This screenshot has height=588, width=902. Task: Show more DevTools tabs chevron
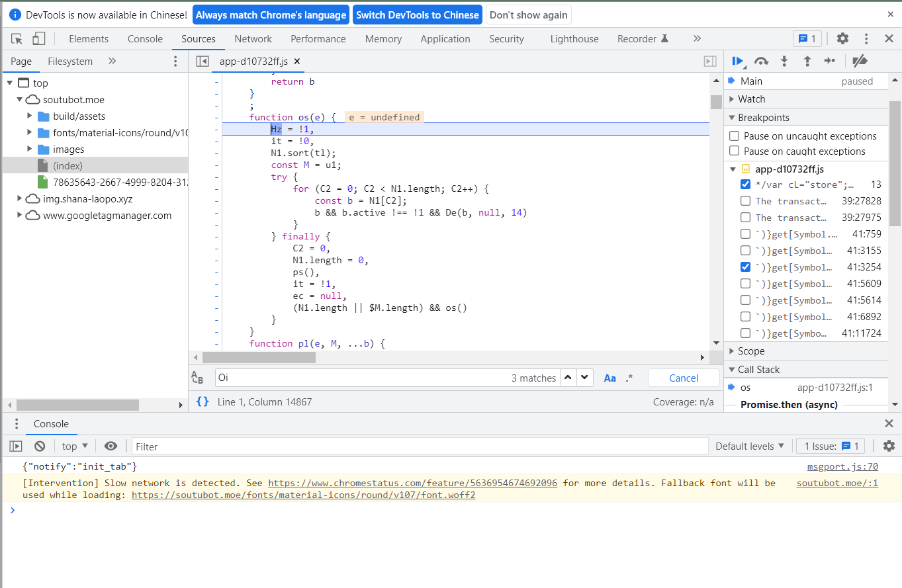[697, 39]
